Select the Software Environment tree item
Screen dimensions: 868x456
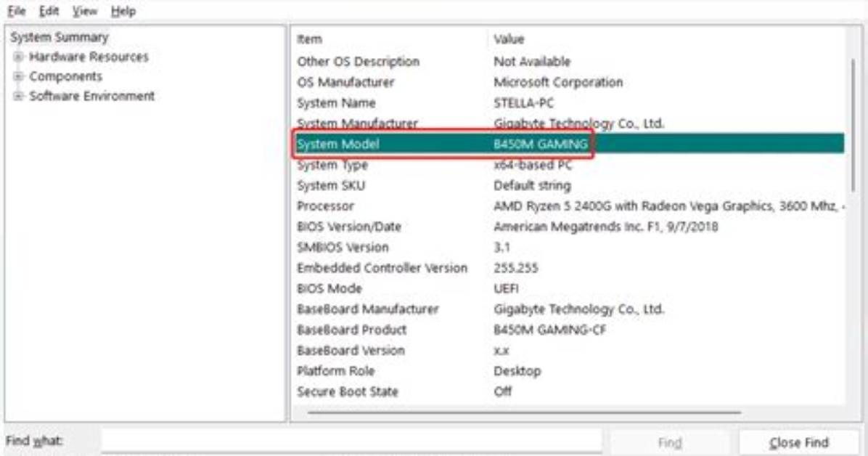(92, 96)
